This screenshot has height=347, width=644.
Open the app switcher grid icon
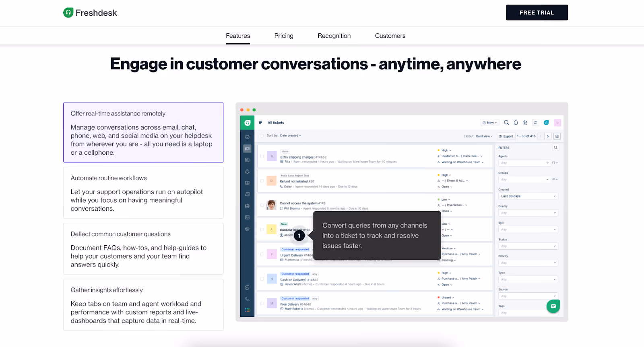pyautogui.click(x=247, y=310)
